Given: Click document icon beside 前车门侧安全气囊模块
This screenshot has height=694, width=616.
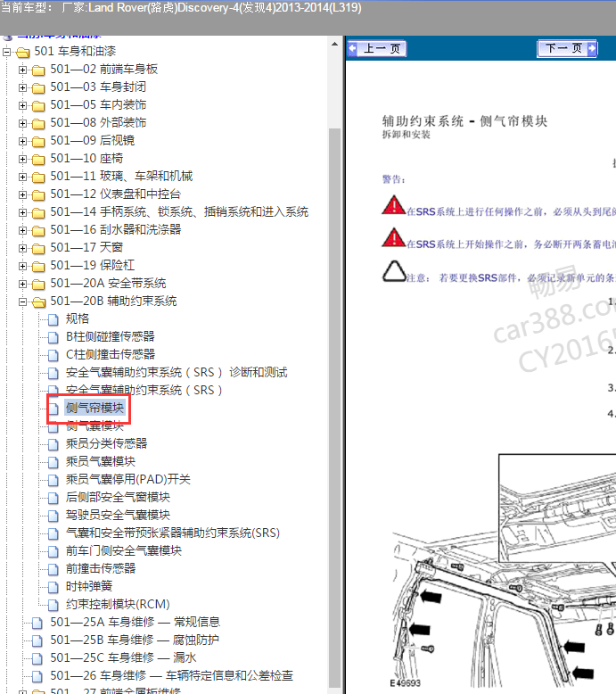Looking at the screenshot, I should 53,551.
